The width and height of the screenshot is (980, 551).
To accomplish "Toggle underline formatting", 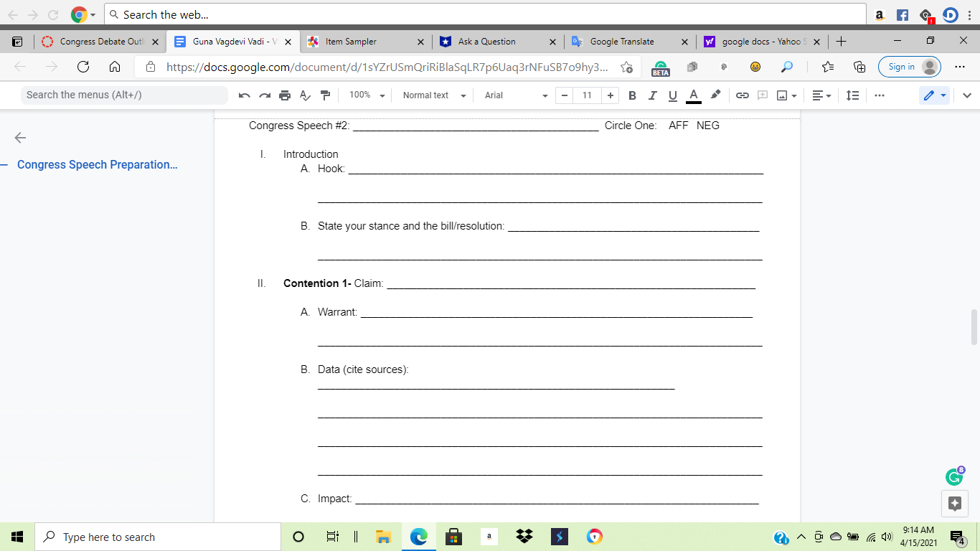I will point(672,95).
